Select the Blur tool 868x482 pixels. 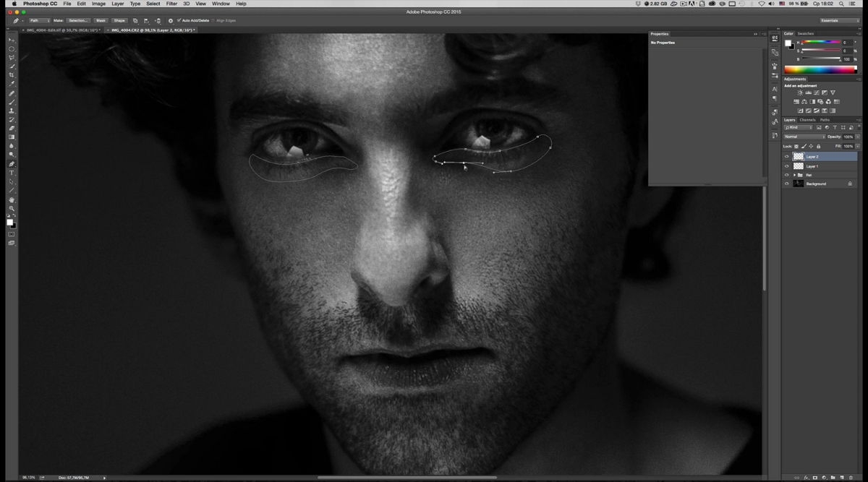tap(12, 146)
